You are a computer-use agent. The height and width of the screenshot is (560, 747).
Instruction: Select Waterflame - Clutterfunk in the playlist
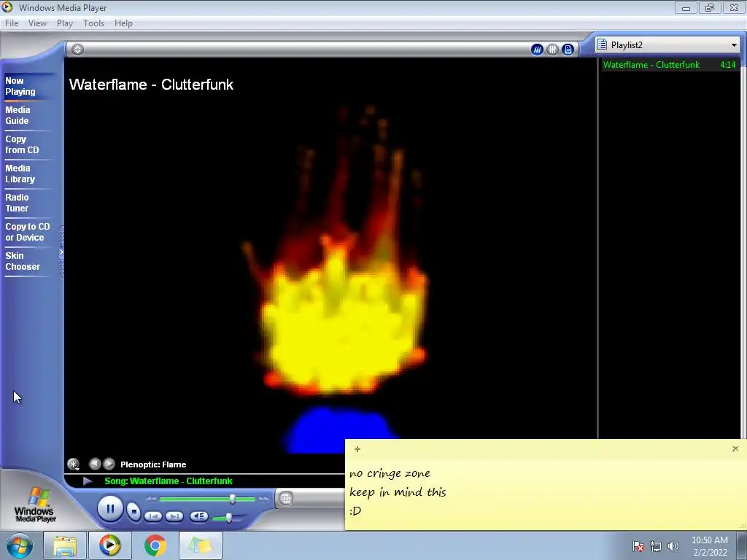point(670,65)
